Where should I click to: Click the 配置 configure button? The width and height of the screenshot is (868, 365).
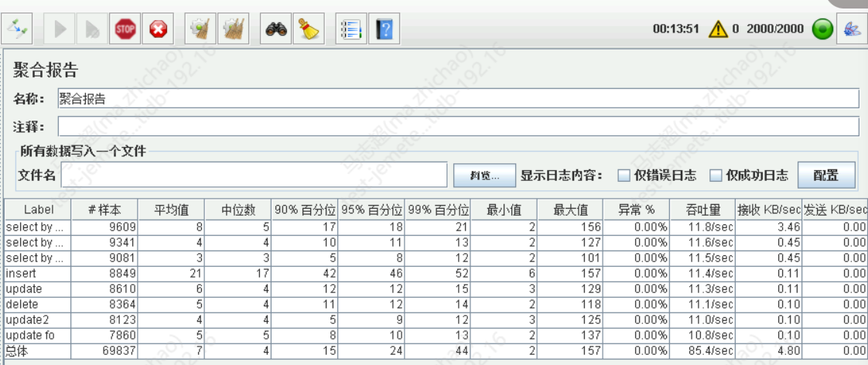tap(826, 176)
